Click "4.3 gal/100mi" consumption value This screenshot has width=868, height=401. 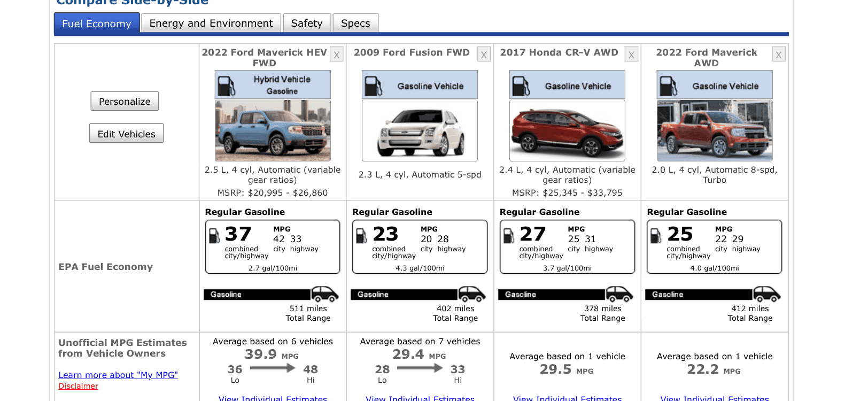420,268
